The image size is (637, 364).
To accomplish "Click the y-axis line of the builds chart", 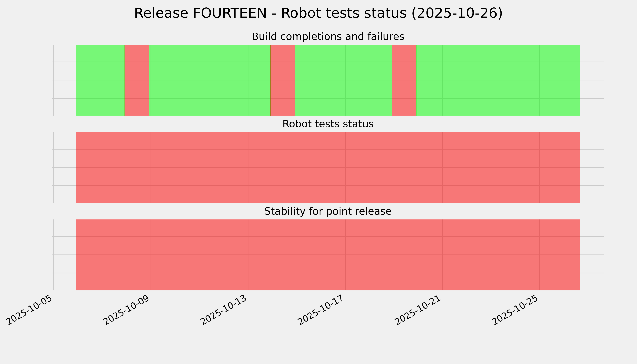I will [54, 80].
